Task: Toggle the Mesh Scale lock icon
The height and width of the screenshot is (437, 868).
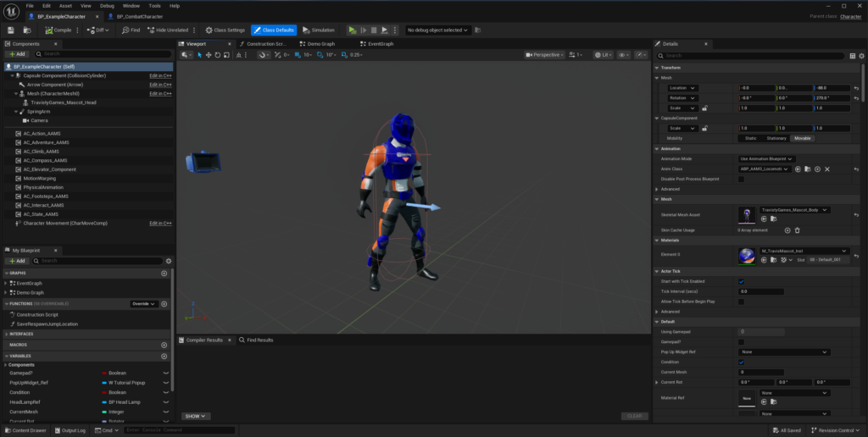Action: point(704,108)
